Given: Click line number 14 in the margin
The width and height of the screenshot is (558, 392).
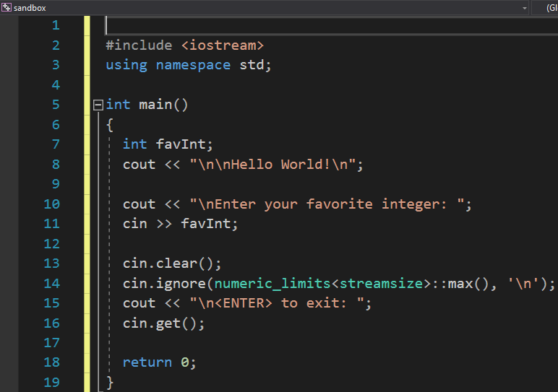Looking at the screenshot, I should click(51, 284).
